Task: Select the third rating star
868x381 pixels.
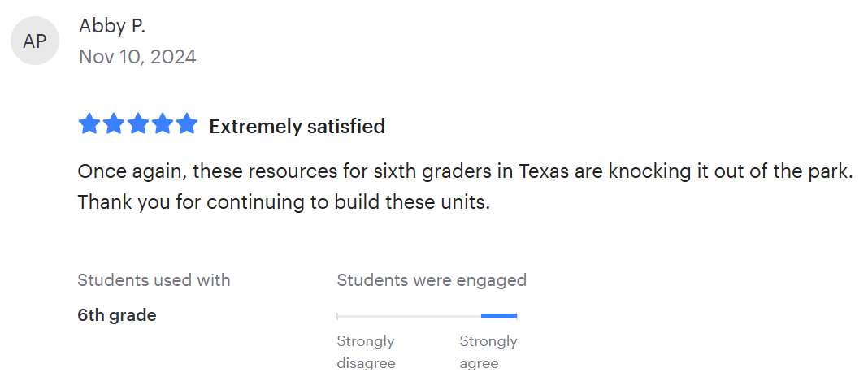Action: [138, 124]
